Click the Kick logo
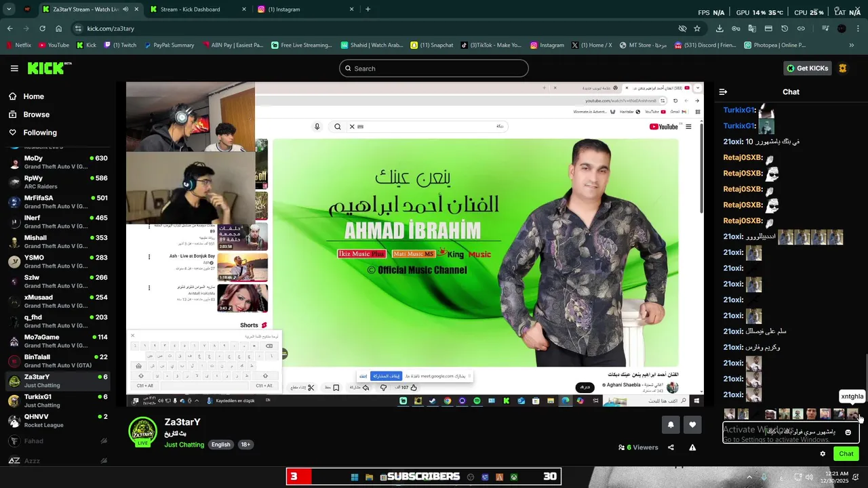Screen dimensions: 868x488 (50, 68)
